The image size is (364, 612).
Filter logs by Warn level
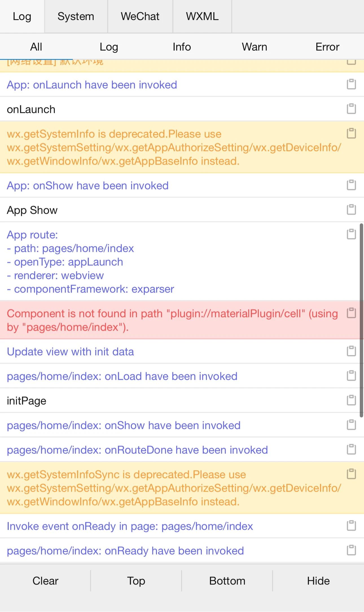coord(254,47)
